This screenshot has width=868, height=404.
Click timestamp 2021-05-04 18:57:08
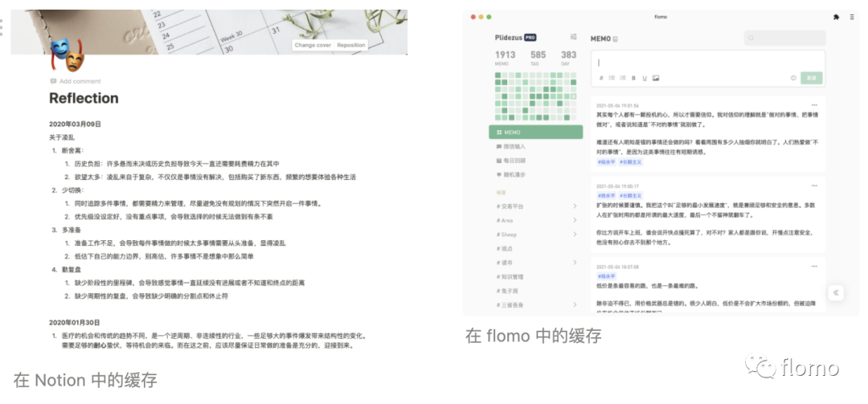coord(617,266)
